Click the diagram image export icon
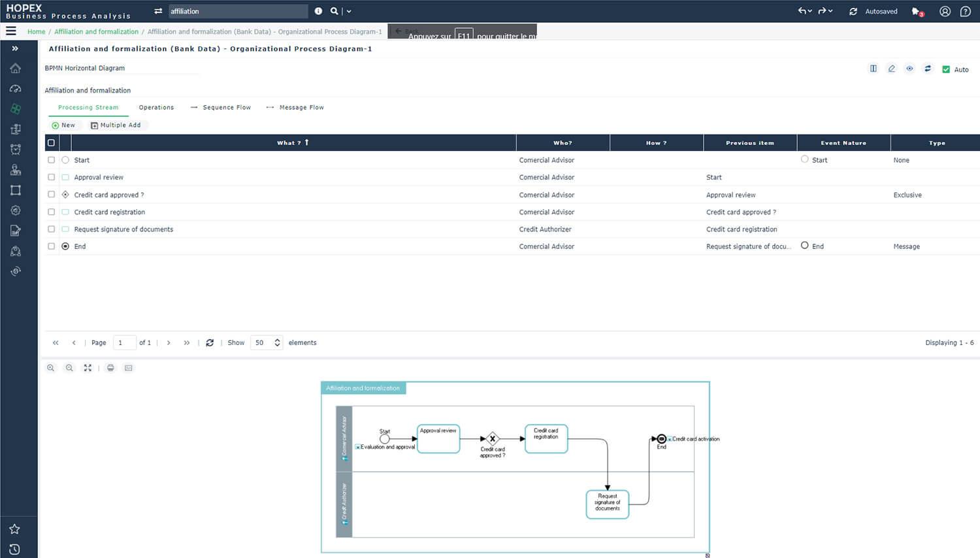 click(x=129, y=368)
